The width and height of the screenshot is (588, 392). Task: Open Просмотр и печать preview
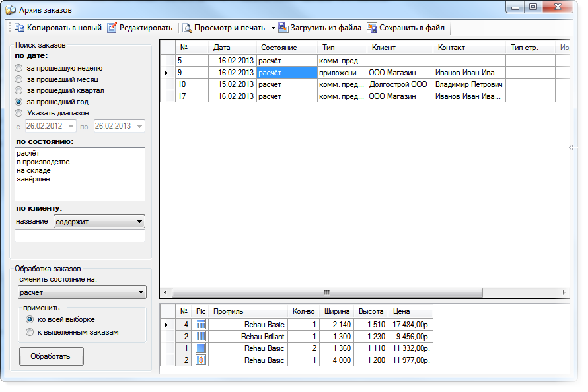tap(224, 28)
